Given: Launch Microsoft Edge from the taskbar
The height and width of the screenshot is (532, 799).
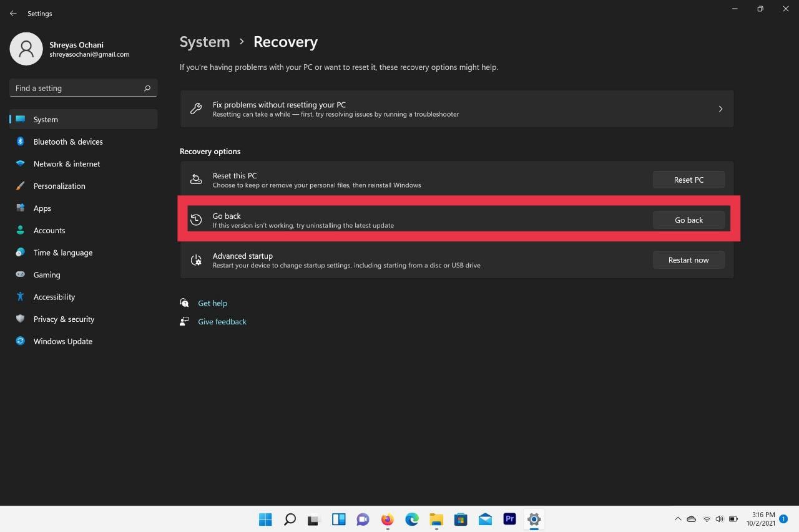Looking at the screenshot, I should coord(411,519).
